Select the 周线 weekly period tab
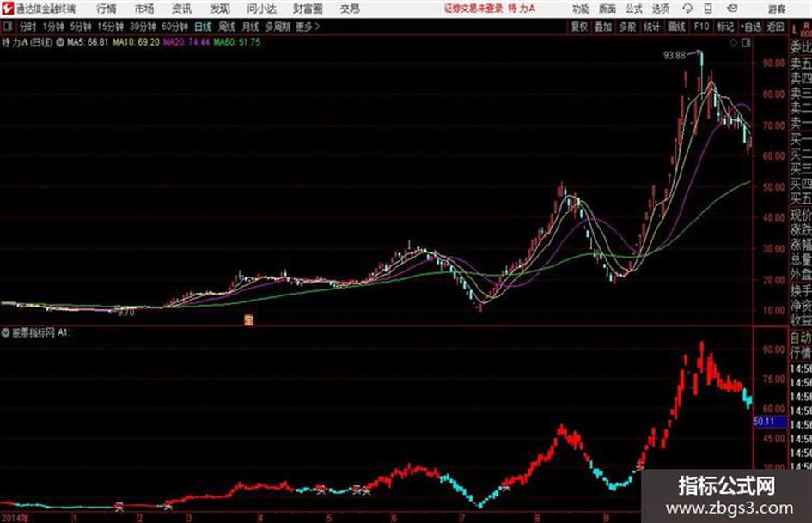The image size is (812, 523). point(227,27)
